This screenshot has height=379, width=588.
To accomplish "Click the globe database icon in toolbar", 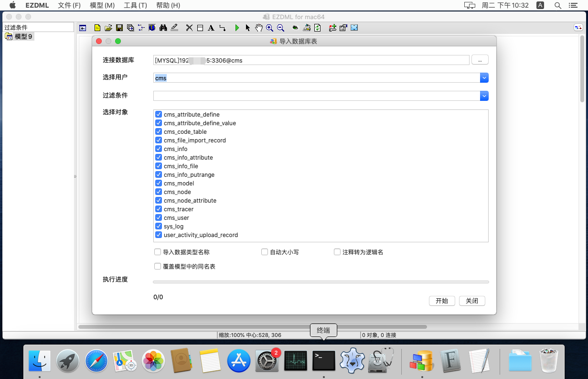I will [x=152, y=28].
